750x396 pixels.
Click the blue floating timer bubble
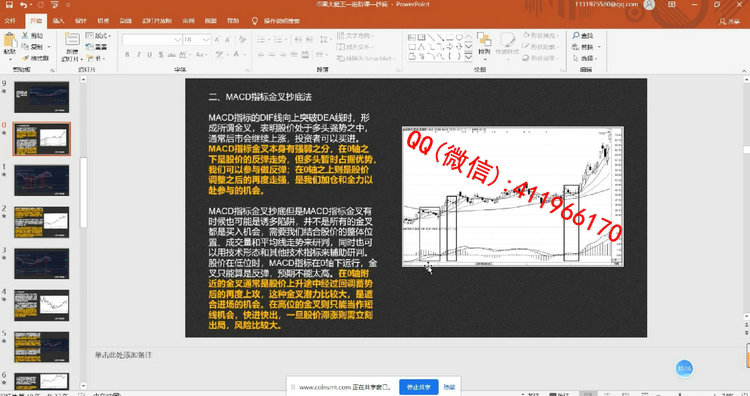684,368
